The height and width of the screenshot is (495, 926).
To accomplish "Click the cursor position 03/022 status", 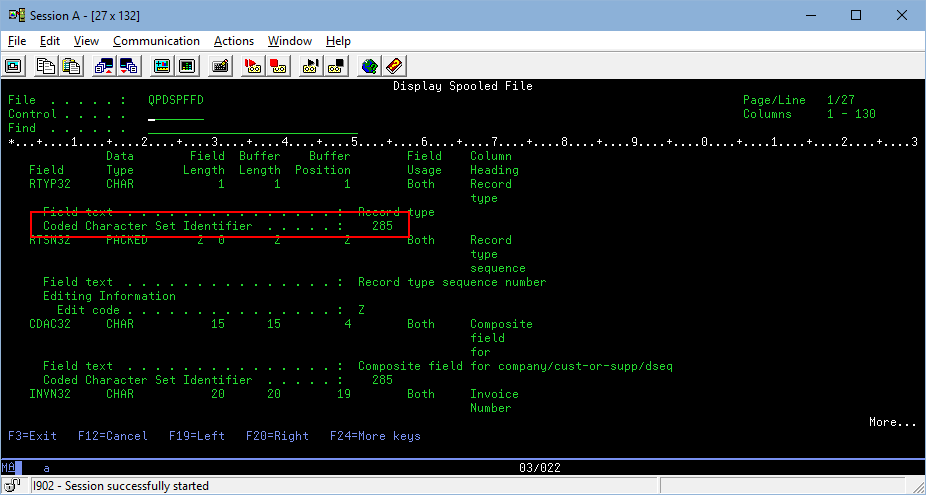I will [540, 468].
